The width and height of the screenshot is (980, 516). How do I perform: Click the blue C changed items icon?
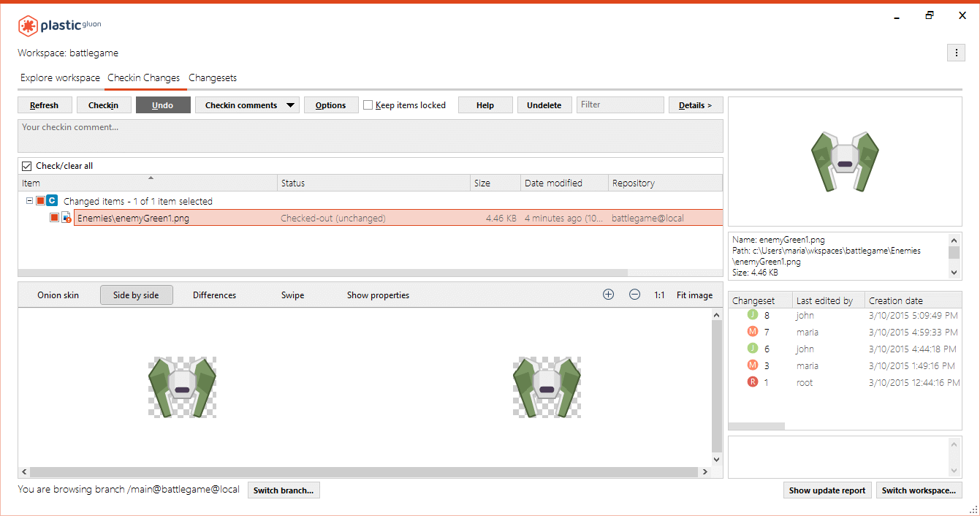click(52, 200)
